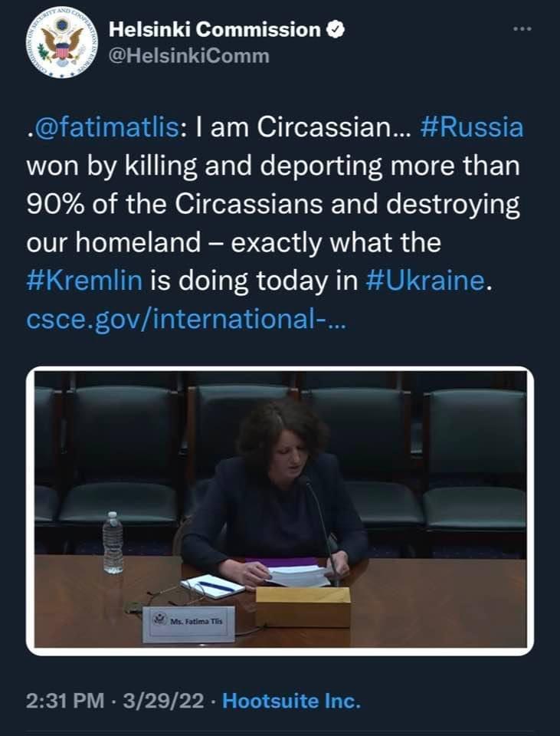Click the Helsinki Commission display name
Screen dimensions: 560x736
click(215, 30)
